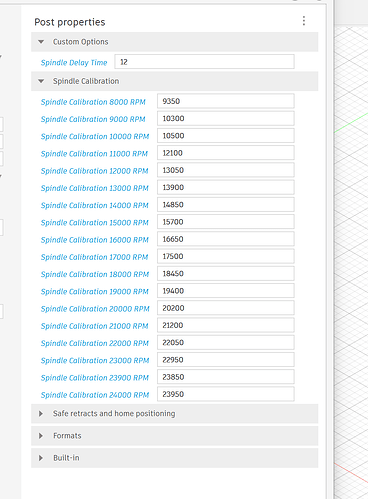Edit the 17000 RPM calibration value
Image resolution: width=368 pixels, height=499 pixels.
pyautogui.click(x=226, y=256)
